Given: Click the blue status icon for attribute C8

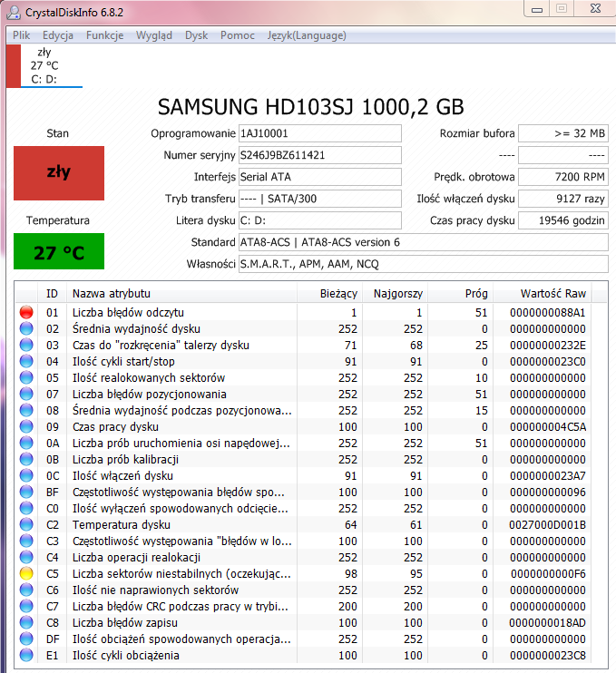Looking at the screenshot, I should coord(26,622).
